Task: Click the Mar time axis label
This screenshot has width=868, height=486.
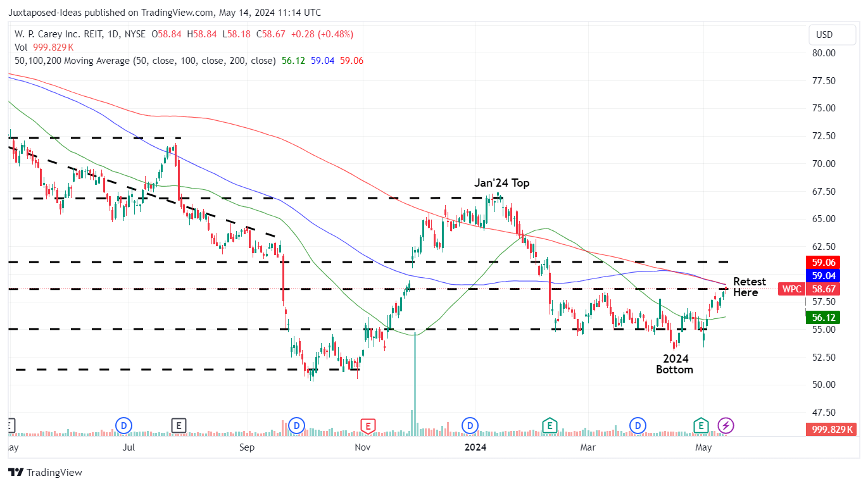Action: (x=589, y=447)
